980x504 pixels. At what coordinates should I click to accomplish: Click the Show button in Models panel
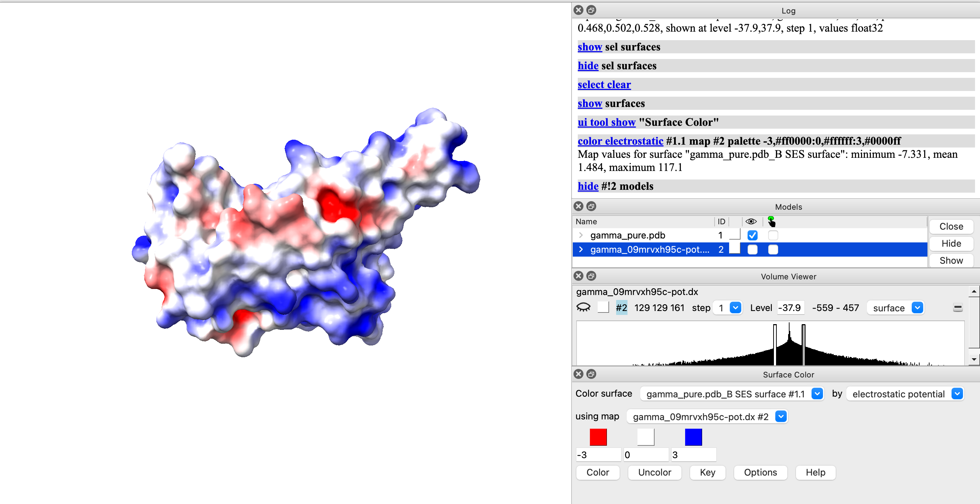[x=951, y=261]
